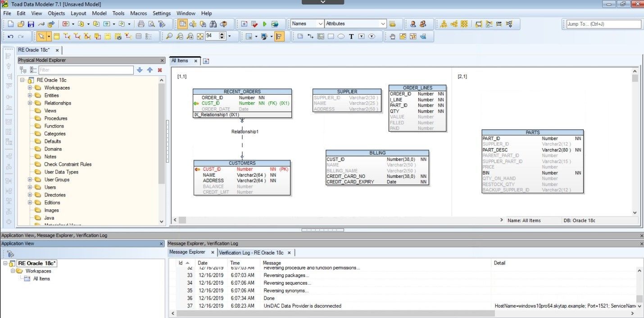Image resolution: width=644 pixels, height=318 pixels.
Task: Click the Undo arrow icon
Action: [10, 36]
